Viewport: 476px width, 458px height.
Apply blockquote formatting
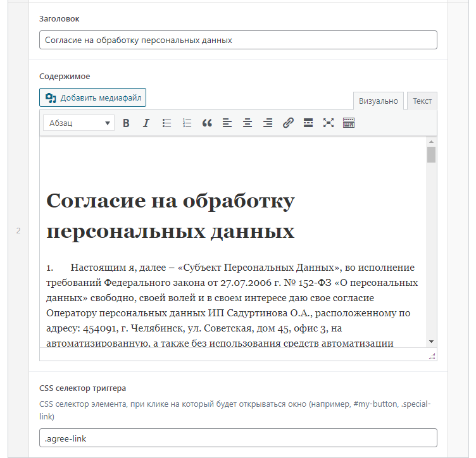(207, 123)
